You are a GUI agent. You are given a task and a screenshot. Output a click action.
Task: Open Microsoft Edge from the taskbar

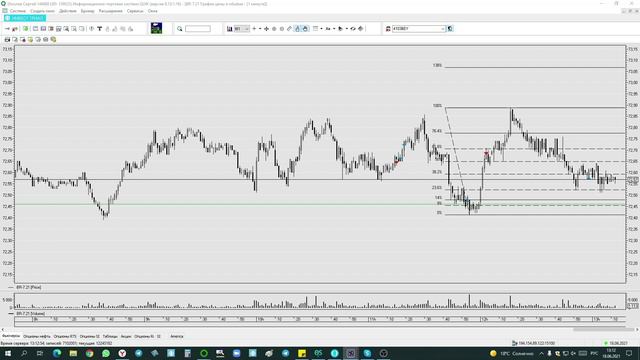pos(57,353)
